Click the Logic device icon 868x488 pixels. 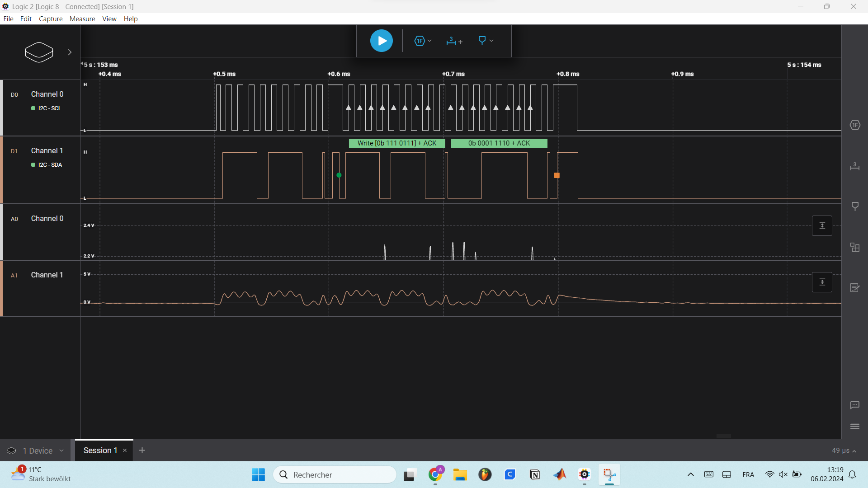point(39,52)
